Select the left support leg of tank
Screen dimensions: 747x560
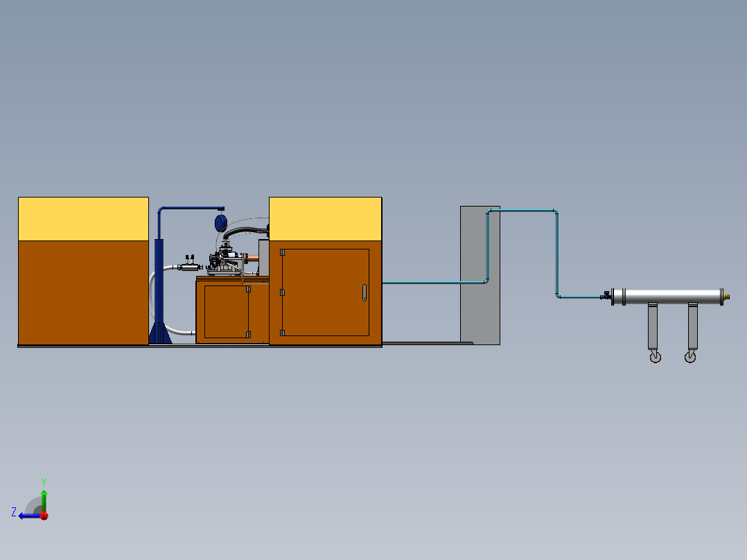(x=653, y=326)
